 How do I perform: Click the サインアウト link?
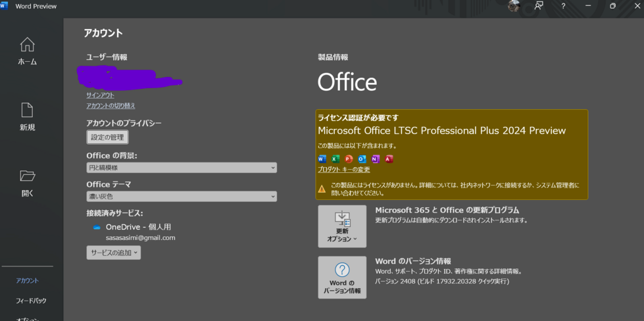click(x=100, y=95)
